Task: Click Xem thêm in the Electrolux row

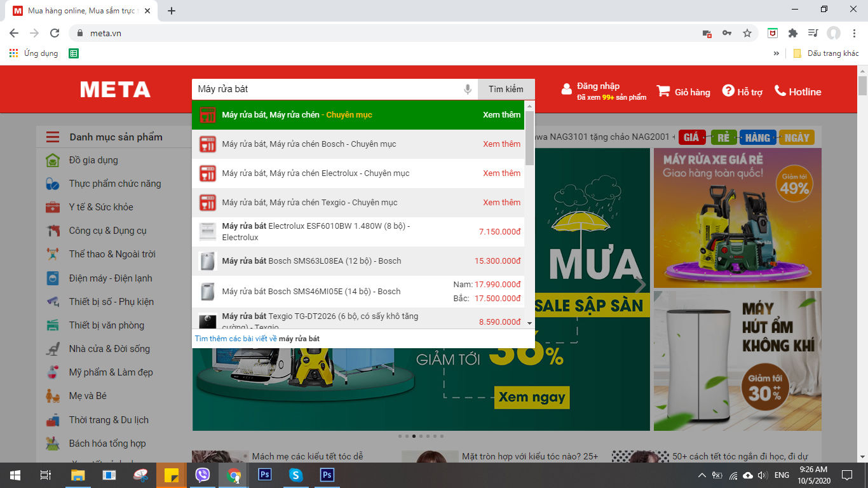Action: [501, 173]
